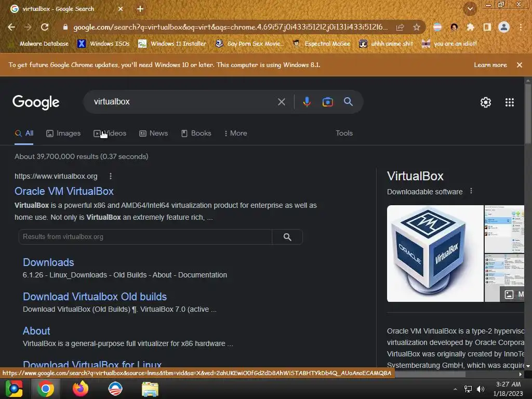532x399 pixels.
Task: Open Download VirtualBox for Linux link
Action: (92, 364)
